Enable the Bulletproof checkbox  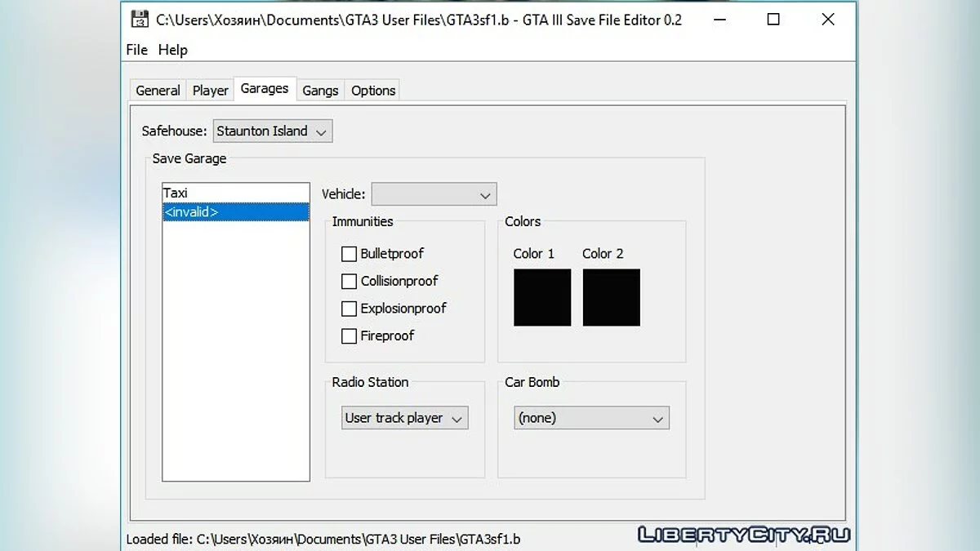point(349,254)
